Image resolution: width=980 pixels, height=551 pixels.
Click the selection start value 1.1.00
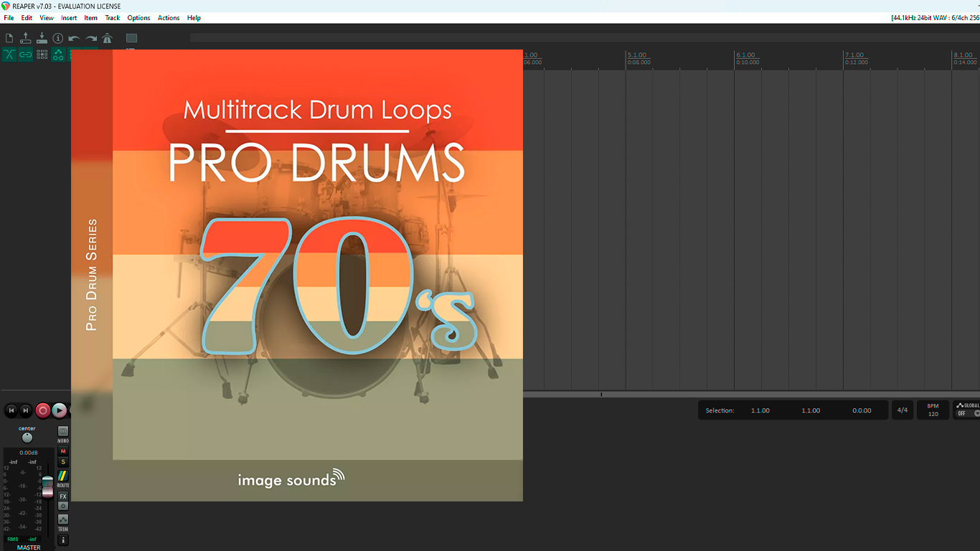pyautogui.click(x=760, y=410)
